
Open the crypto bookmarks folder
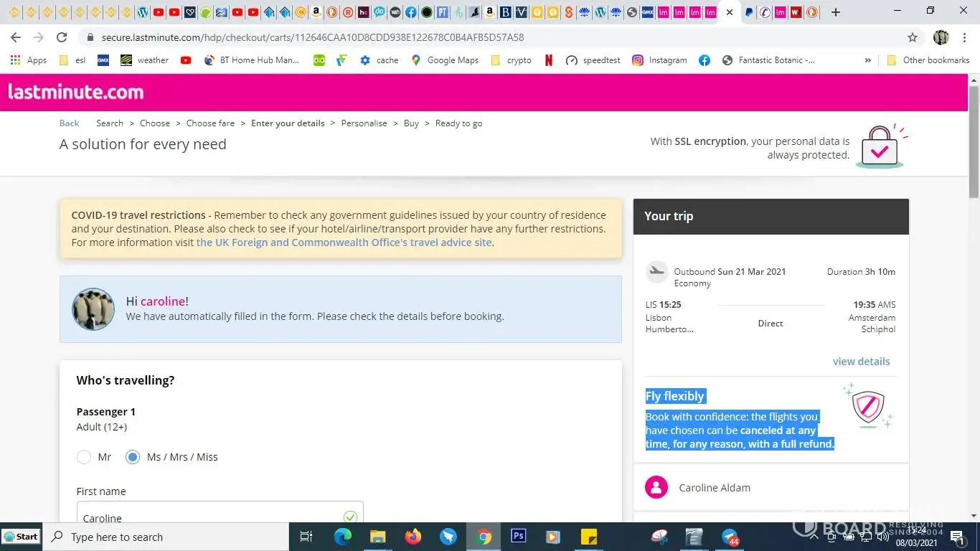pyautogui.click(x=512, y=60)
